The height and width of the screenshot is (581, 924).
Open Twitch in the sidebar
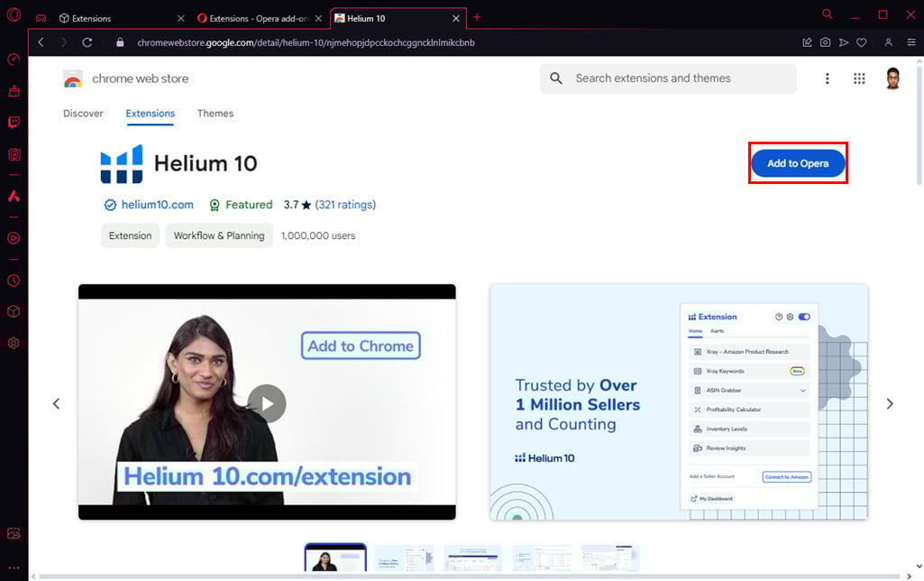click(x=14, y=122)
